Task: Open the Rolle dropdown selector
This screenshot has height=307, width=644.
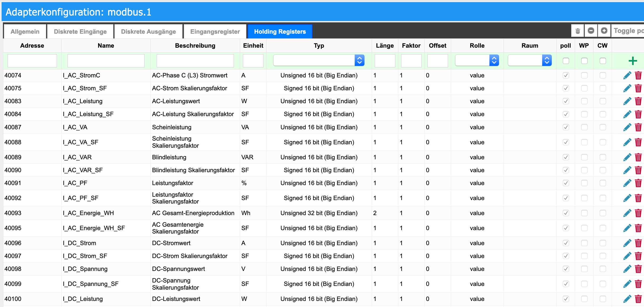Action: [477, 61]
